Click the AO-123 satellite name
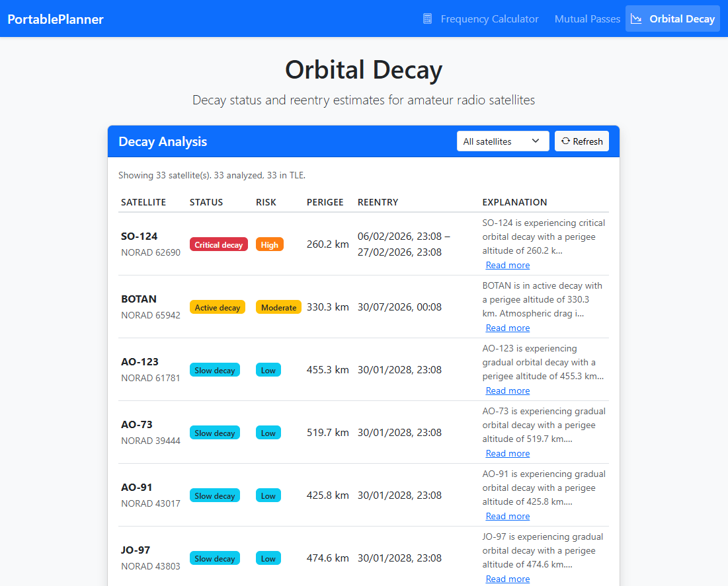Image resolution: width=728 pixels, height=586 pixels. point(140,361)
